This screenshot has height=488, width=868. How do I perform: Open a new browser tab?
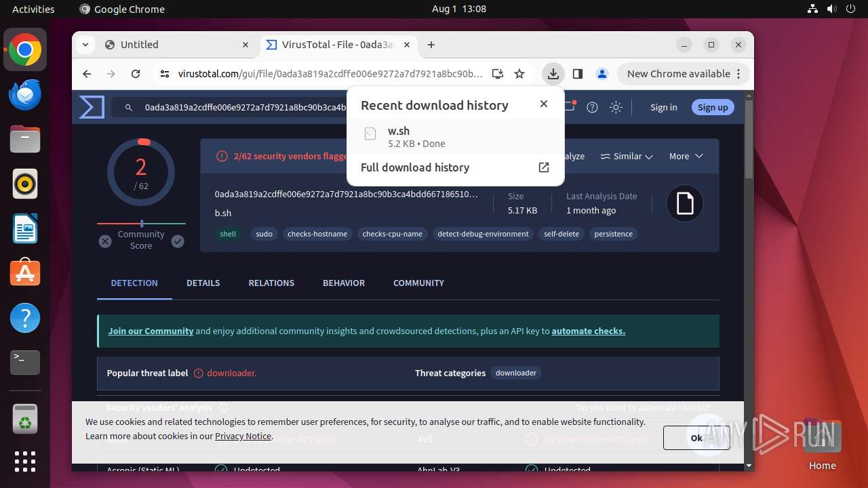tap(431, 45)
